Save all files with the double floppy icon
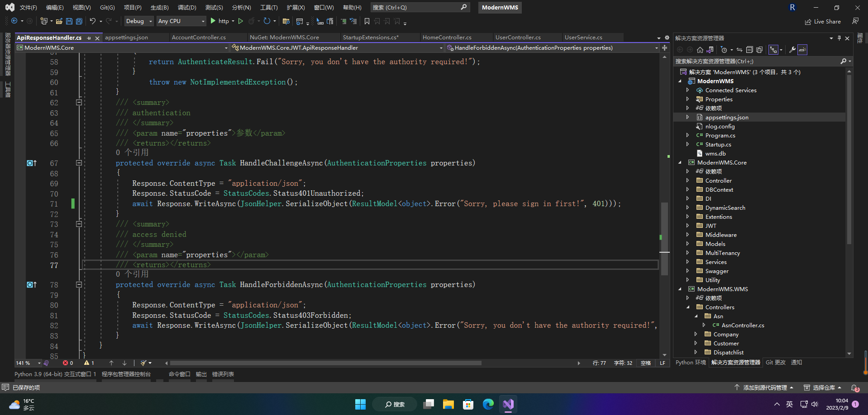Image resolution: width=868 pixels, height=415 pixels. pos(79,21)
